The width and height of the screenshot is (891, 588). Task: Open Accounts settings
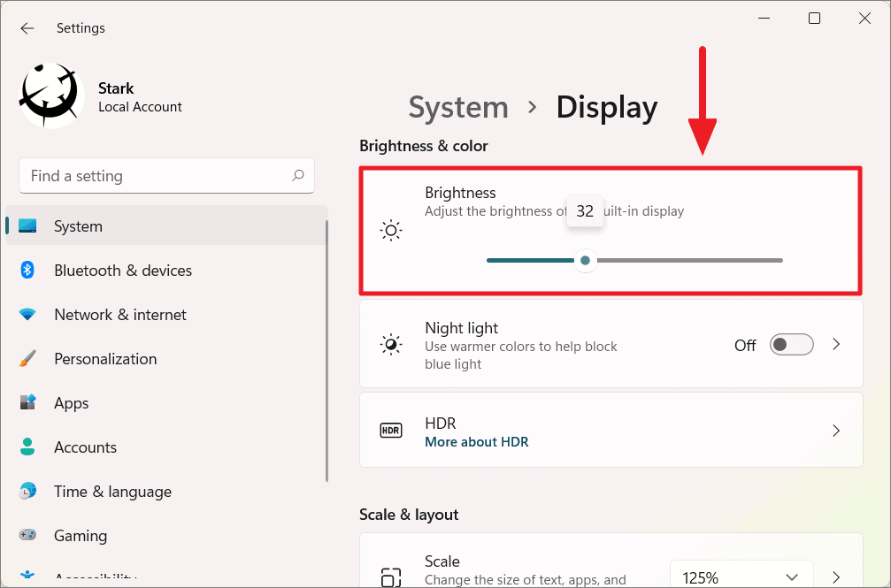tap(86, 447)
